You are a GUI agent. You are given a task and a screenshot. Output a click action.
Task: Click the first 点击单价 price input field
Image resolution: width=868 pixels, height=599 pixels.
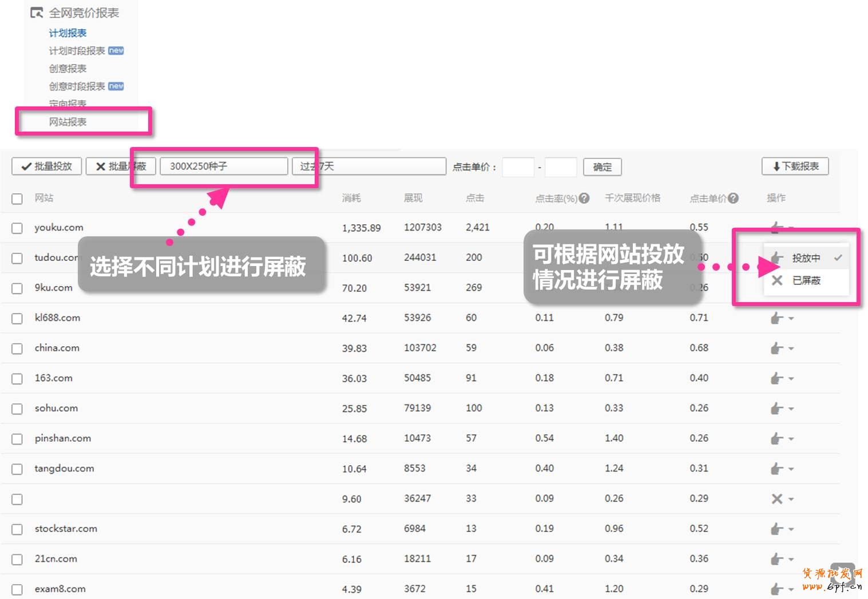point(518,166)
